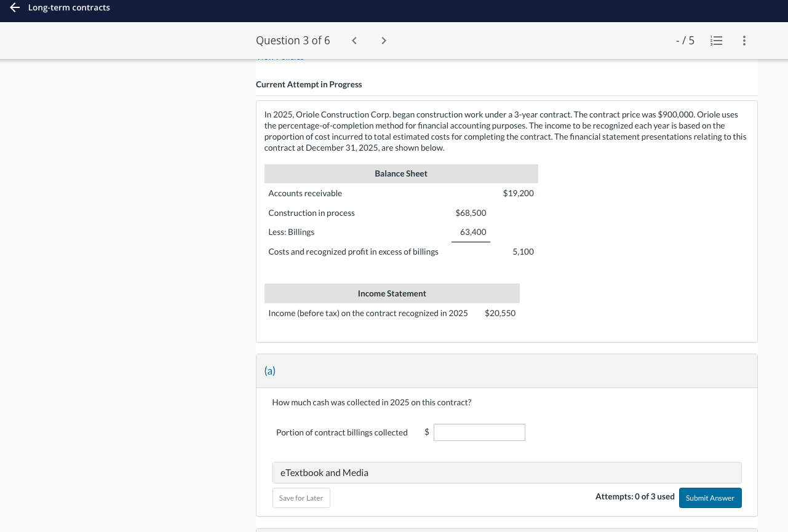788x532 pixels.
Task: Click the 5,100 excess of billings value
Action: point(523,252)
